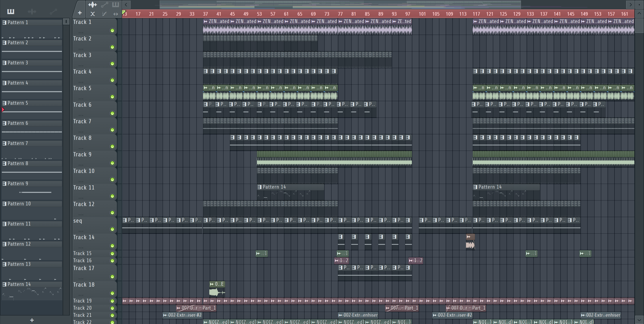Select the Track 17 header
Screen dimensions: 644x324
click(95, 273)
